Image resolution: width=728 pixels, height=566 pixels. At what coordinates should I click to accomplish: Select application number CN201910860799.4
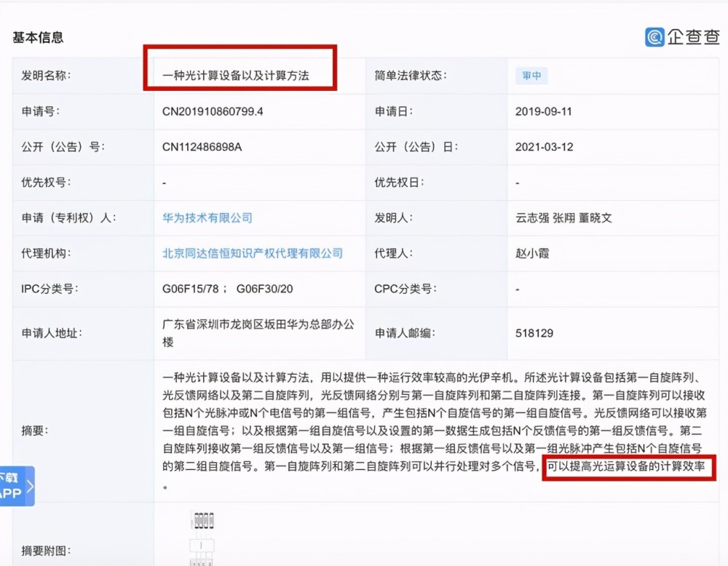[x=213, y=111]
